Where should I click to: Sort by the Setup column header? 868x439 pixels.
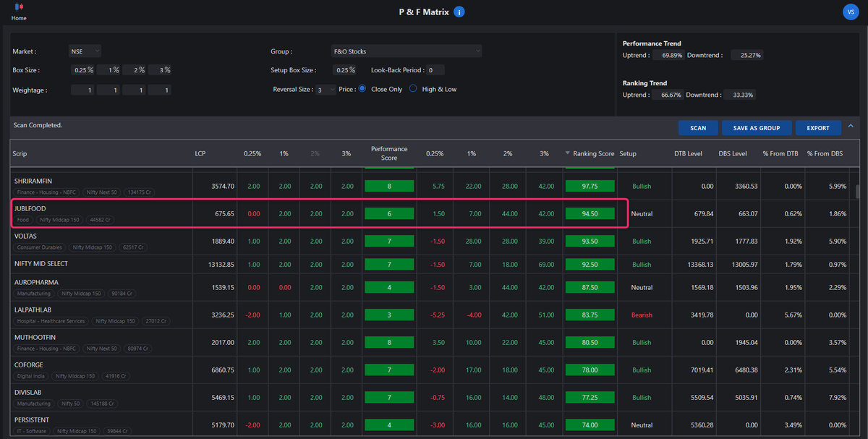click(x=628, y=154)
